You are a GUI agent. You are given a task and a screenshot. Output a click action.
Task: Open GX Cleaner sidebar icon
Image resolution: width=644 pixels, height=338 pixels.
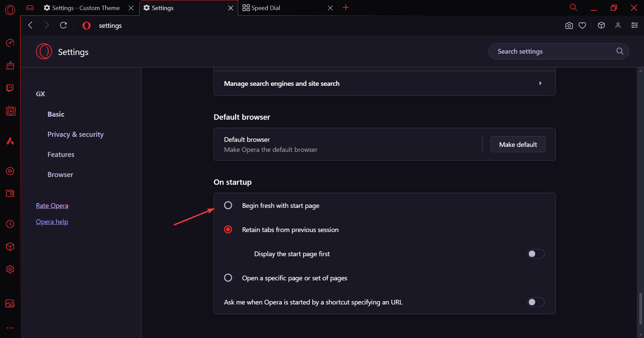[x=10, y=65]
